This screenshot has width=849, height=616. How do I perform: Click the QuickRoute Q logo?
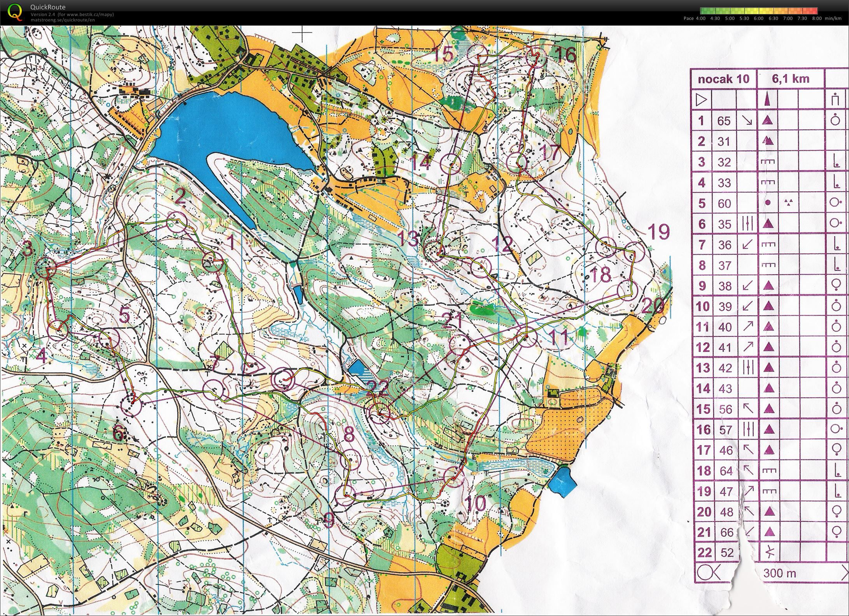point(15,11)
